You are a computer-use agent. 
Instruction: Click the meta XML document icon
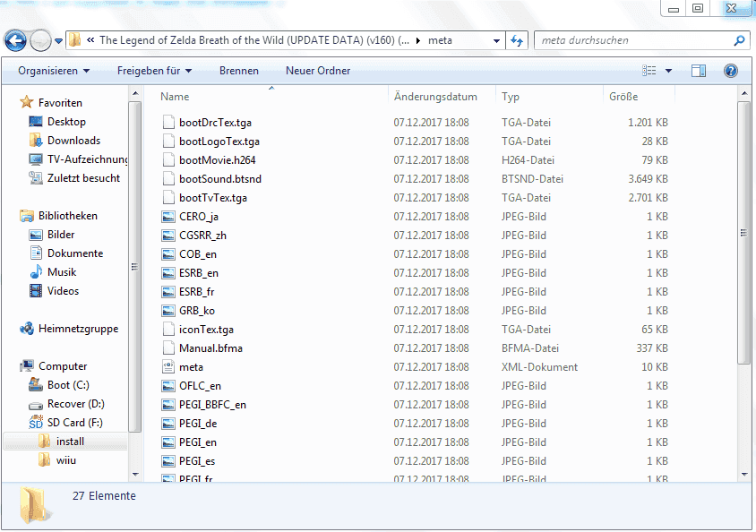click(168, 366)
